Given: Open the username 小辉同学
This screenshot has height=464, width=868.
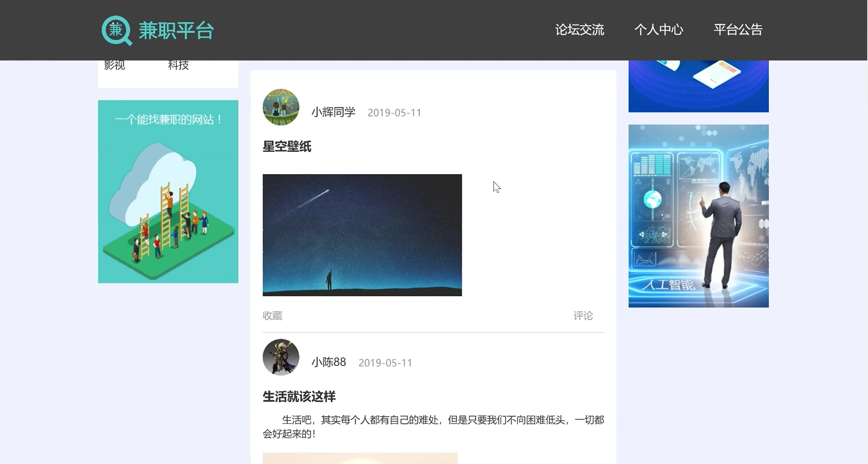Looking at the screenshot, I should (333, 112).
